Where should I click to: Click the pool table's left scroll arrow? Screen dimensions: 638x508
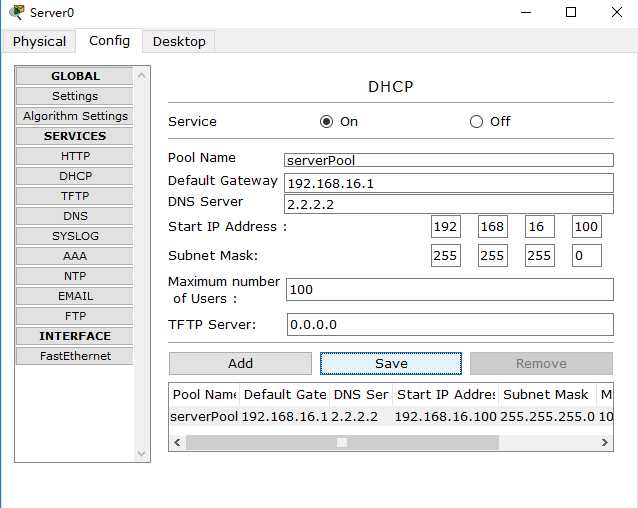click(x=177, y=443)
